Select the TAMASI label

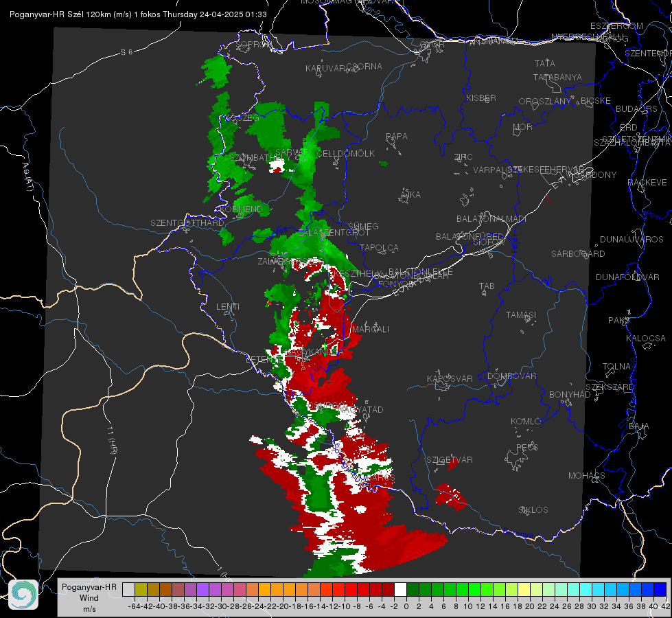(521, 314)
